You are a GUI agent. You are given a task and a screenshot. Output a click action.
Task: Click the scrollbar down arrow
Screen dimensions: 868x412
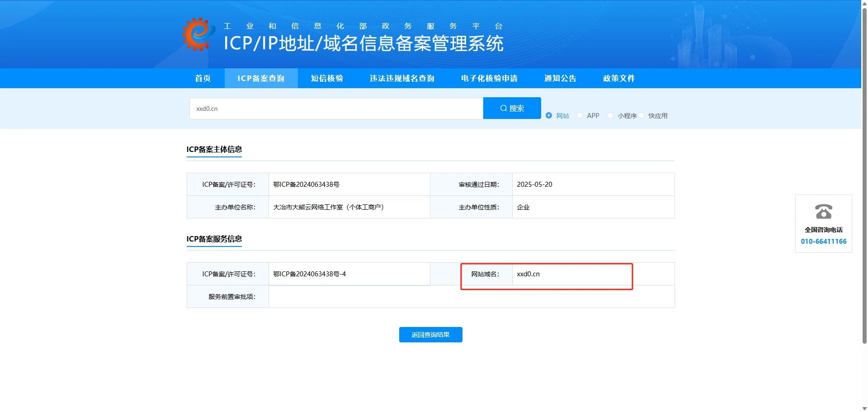864,408
